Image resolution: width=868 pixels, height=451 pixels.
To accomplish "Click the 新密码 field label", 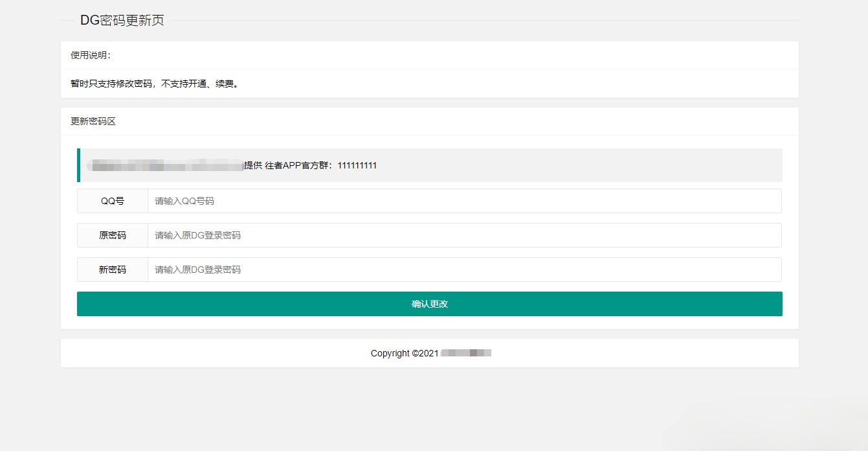I will coord(111,270).
